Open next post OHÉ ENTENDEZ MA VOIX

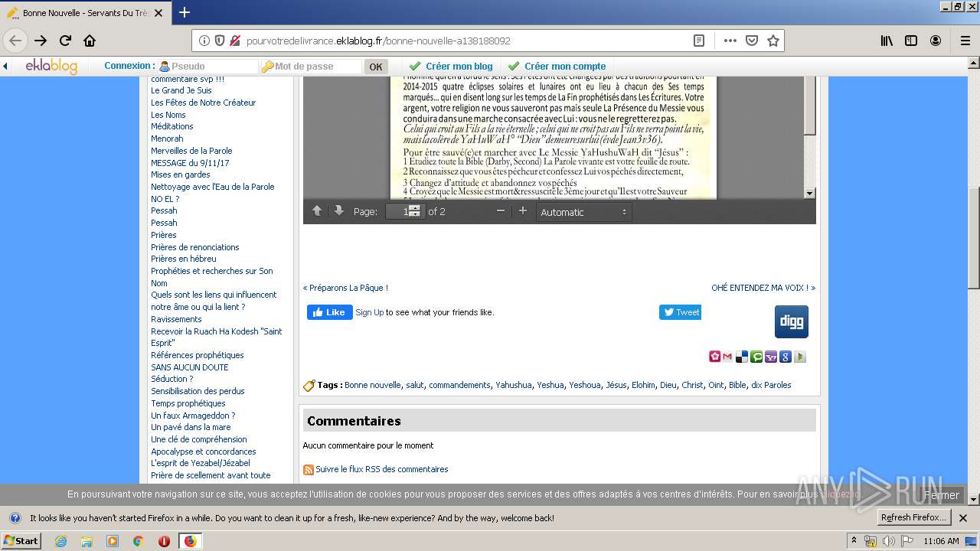(x=763, y=288)
